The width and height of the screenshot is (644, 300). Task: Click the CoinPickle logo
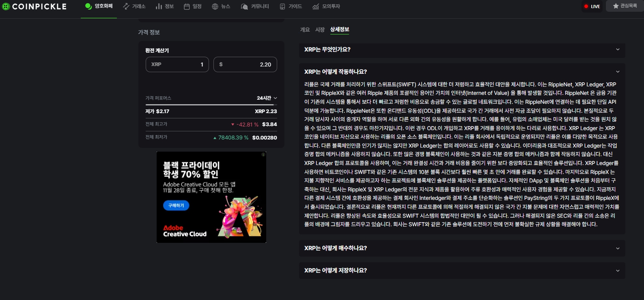click(x=34, y=6)
